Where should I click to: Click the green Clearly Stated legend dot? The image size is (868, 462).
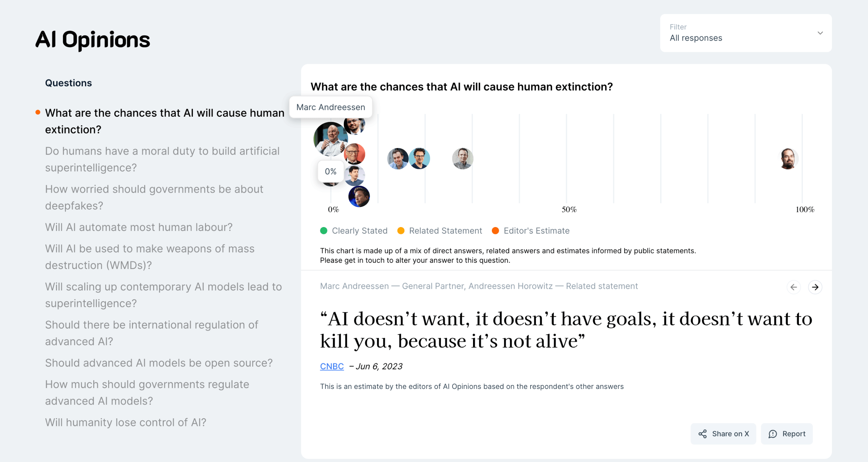(324, 231)
